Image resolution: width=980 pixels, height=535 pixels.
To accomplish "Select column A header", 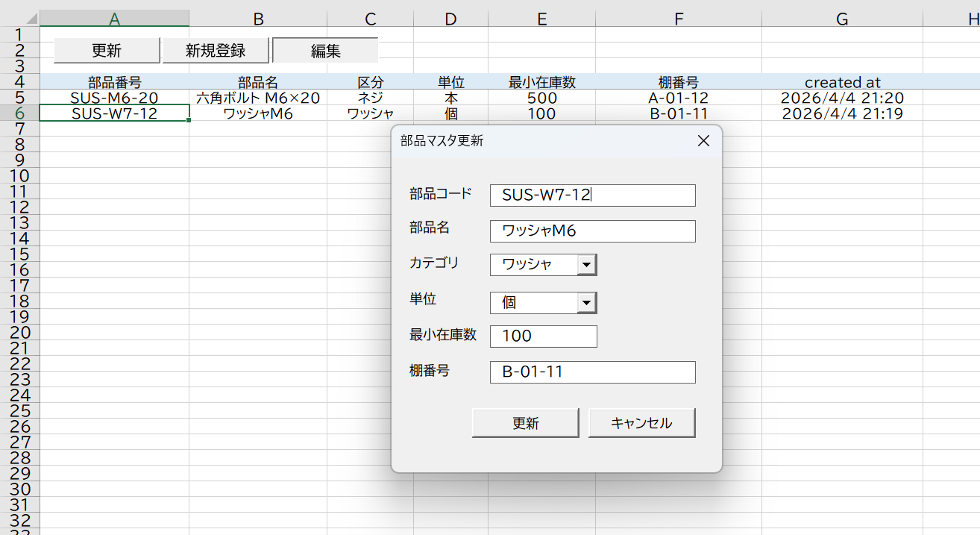I will pos(114,19).
